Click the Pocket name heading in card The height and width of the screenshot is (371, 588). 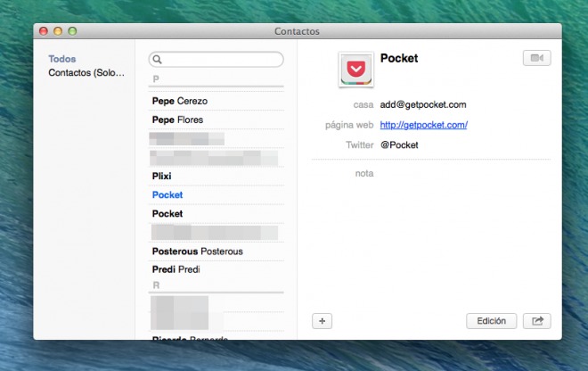pos(399,58)
